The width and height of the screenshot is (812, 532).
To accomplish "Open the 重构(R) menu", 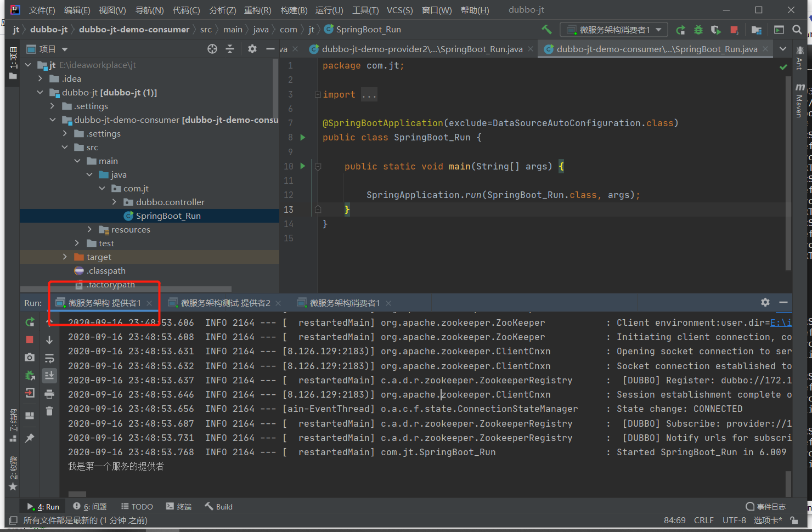I will coord(257,10).
